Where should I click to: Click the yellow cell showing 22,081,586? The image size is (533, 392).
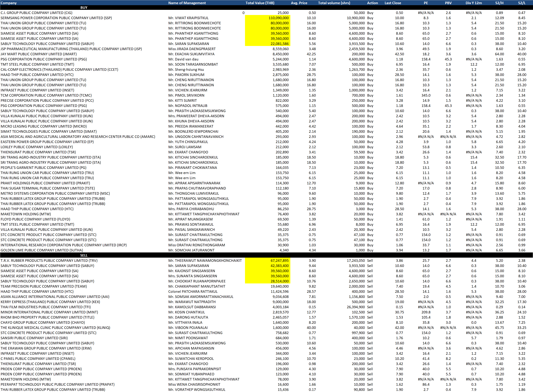click(268, 44)
